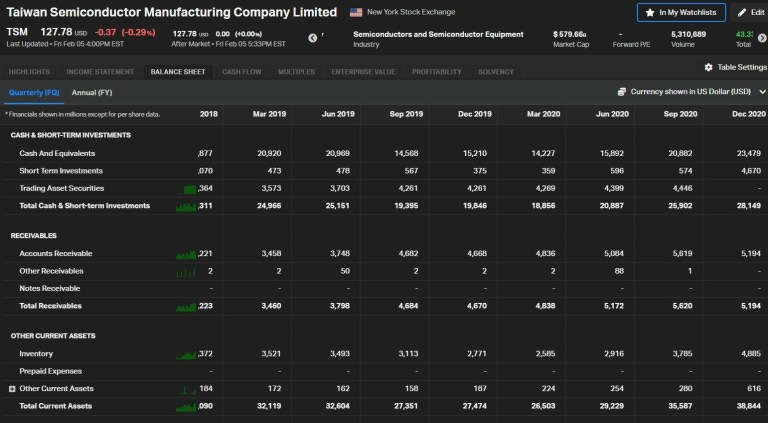Click the Mar 2020 column header

pyautogui.click(x=544, y=114)
